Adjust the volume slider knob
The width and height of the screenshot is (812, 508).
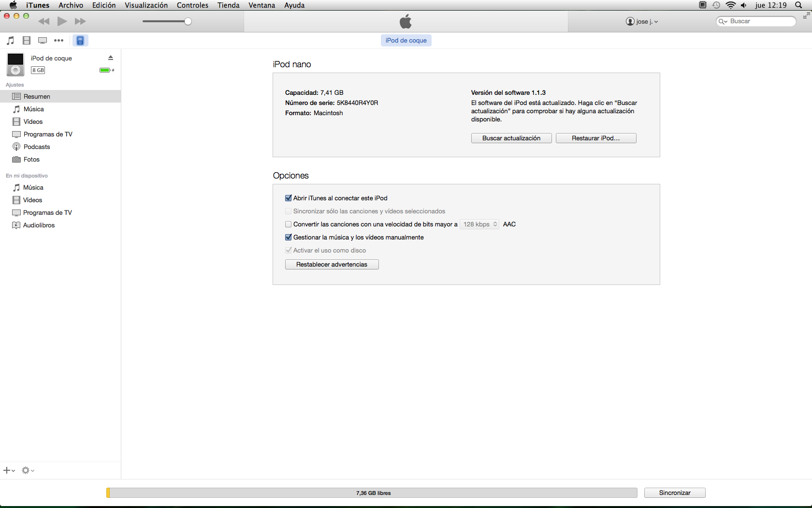tap(188, 21)
